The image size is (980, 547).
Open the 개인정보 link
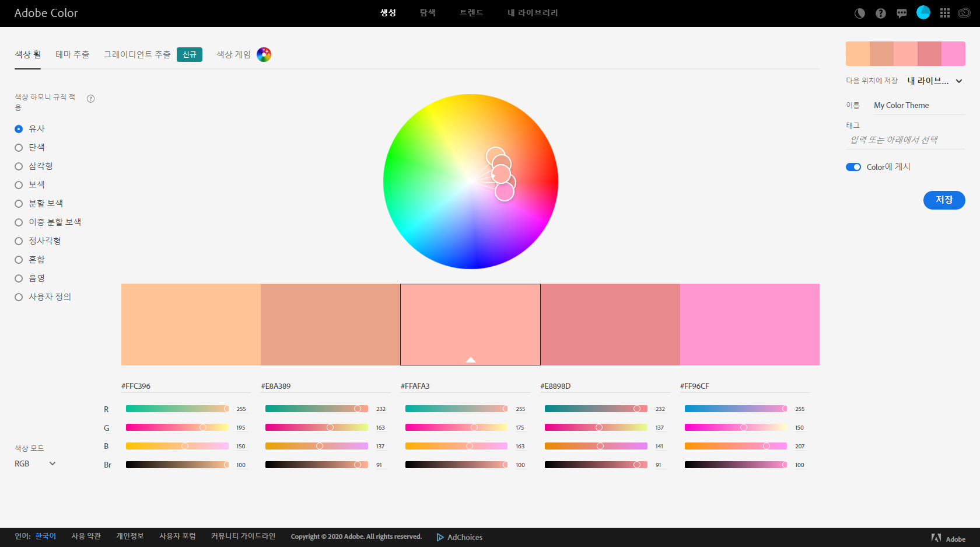(x=129, y=536)
